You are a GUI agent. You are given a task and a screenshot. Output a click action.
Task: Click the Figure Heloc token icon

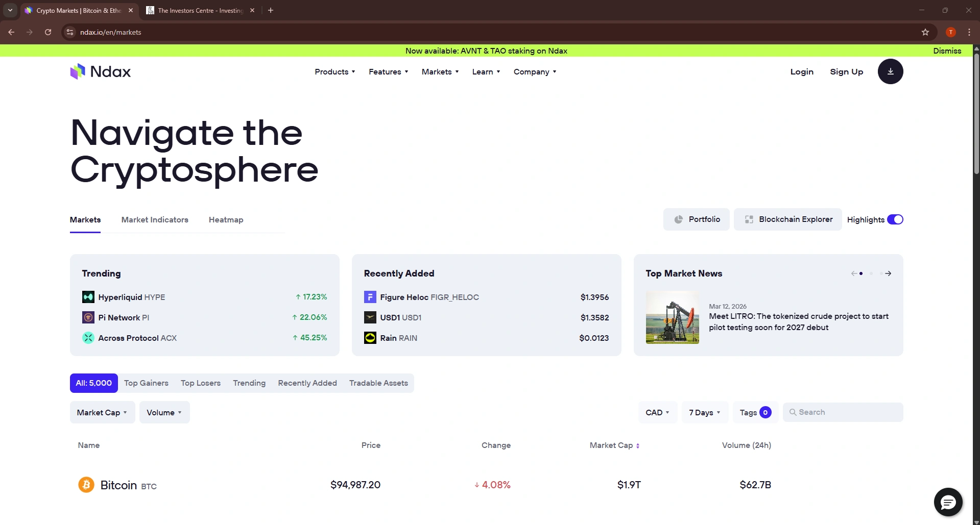(x=370, y=297)
